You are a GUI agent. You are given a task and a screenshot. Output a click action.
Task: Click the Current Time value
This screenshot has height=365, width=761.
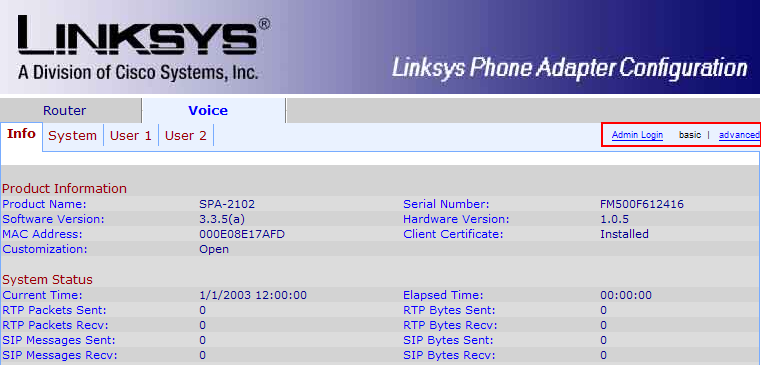pyautogui.click(x=253, y=295)
